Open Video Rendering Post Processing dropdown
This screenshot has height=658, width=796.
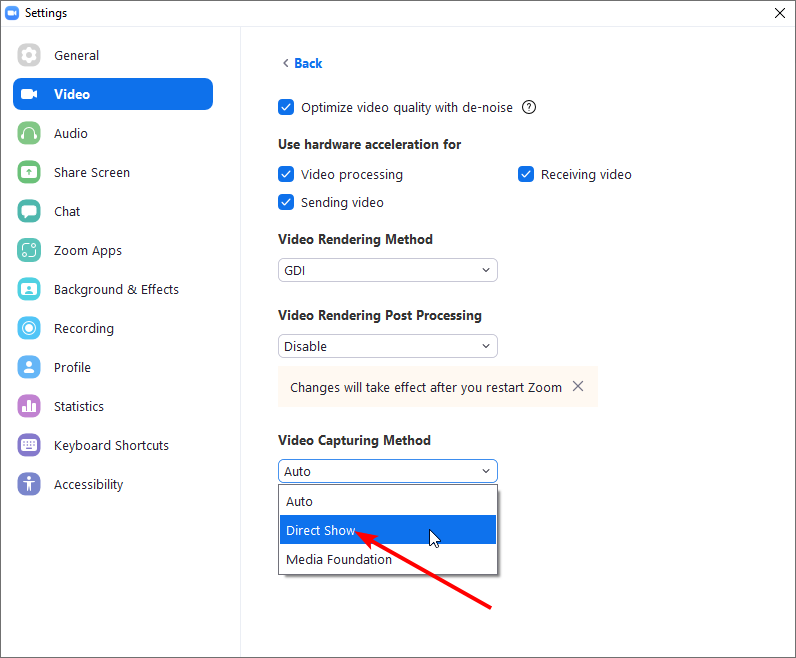(x=388, y=346)
